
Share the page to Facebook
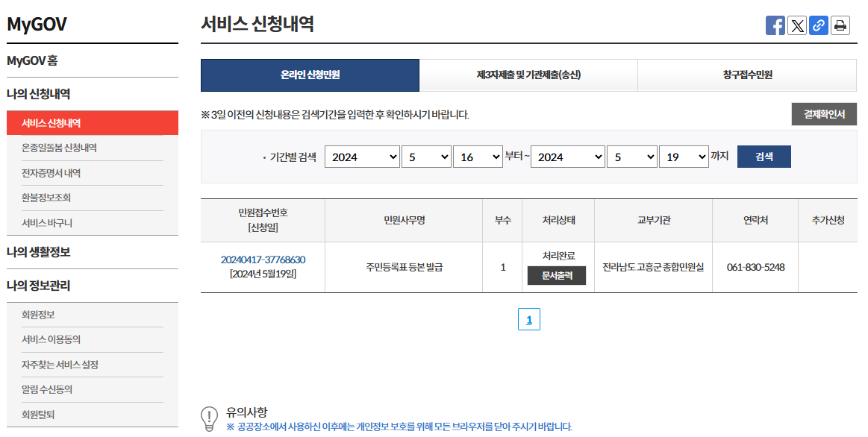(775, 25)
